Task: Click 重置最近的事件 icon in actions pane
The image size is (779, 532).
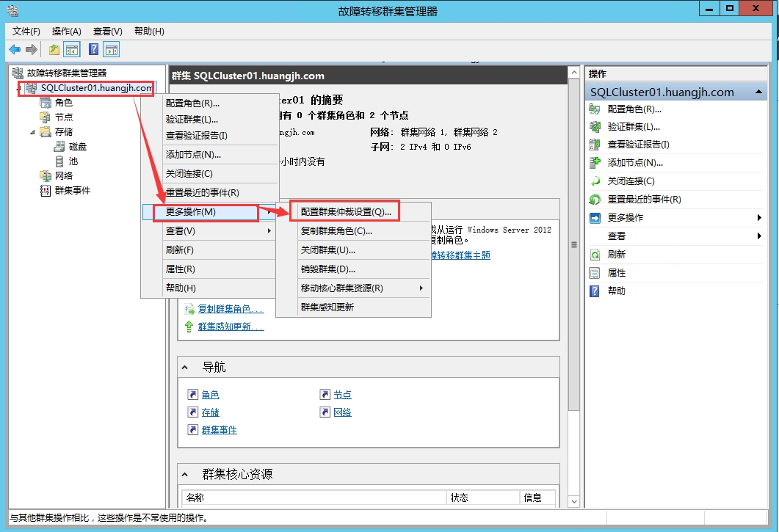Action: pyautogui.click(x=595, y=199)
